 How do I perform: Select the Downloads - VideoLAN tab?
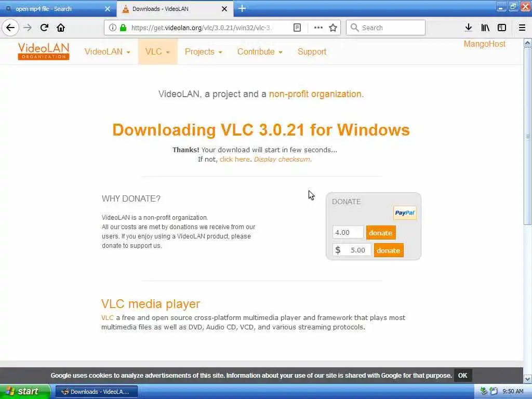pos(175,9)
